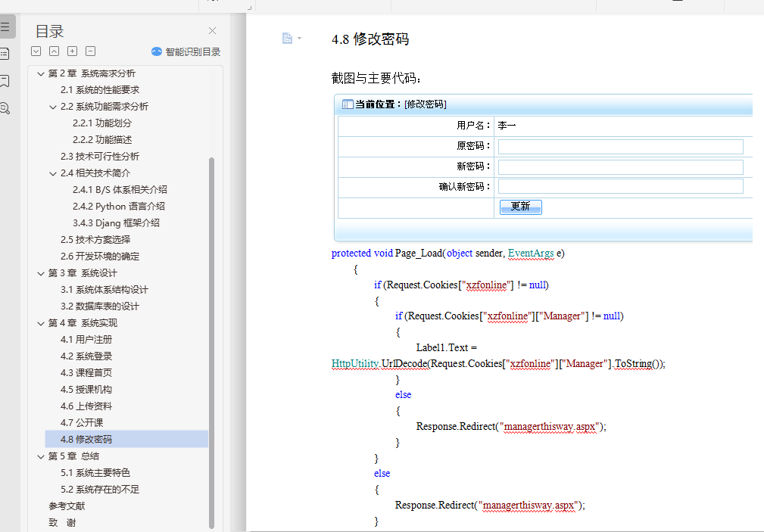Click the collapse-all-levels icon under 目录
Screen dimensions: 764x532
[x=54, y=51]
